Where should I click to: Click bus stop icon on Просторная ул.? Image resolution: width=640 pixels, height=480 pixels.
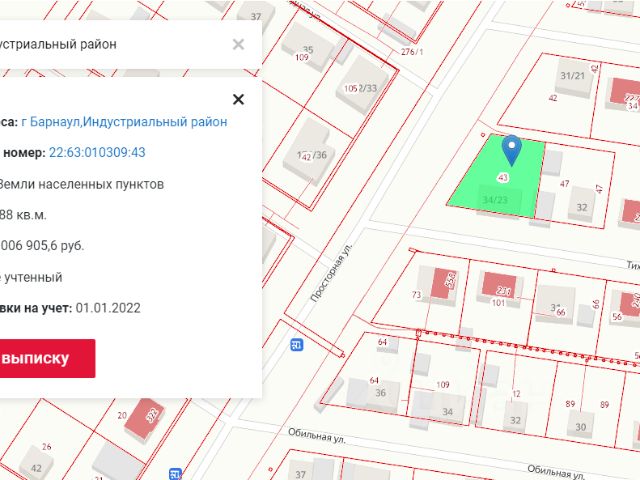click(x=296, y=345)
